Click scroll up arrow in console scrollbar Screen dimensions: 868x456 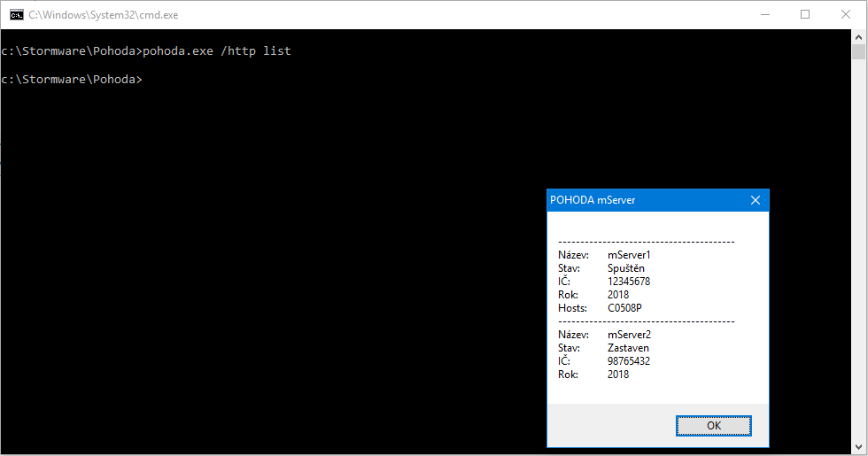858,37
